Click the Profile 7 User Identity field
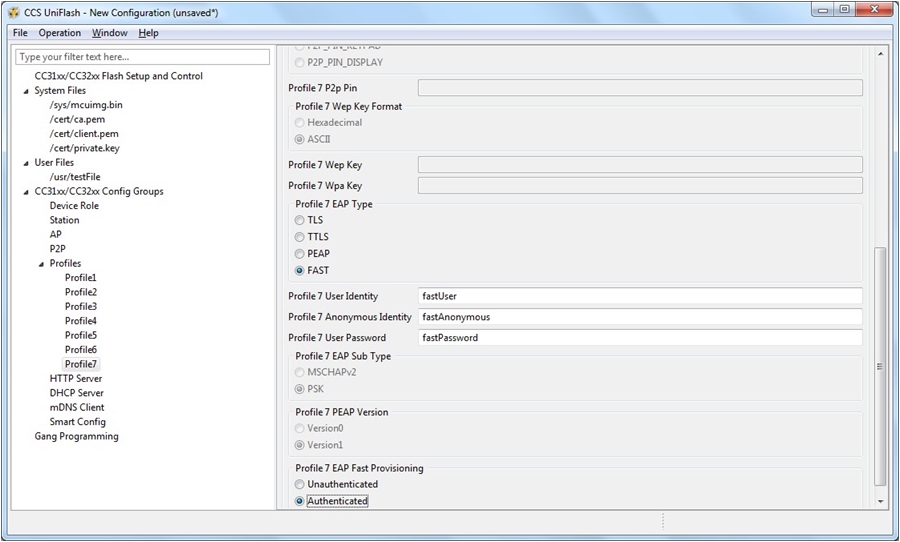The width and height of the screenshot is (900, 542). (640, 296)
